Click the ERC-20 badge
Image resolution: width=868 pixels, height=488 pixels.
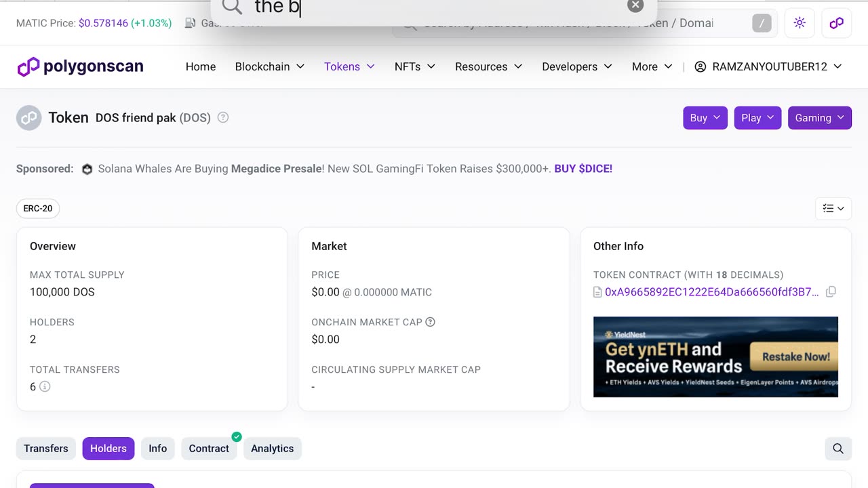tap(38, 208)
